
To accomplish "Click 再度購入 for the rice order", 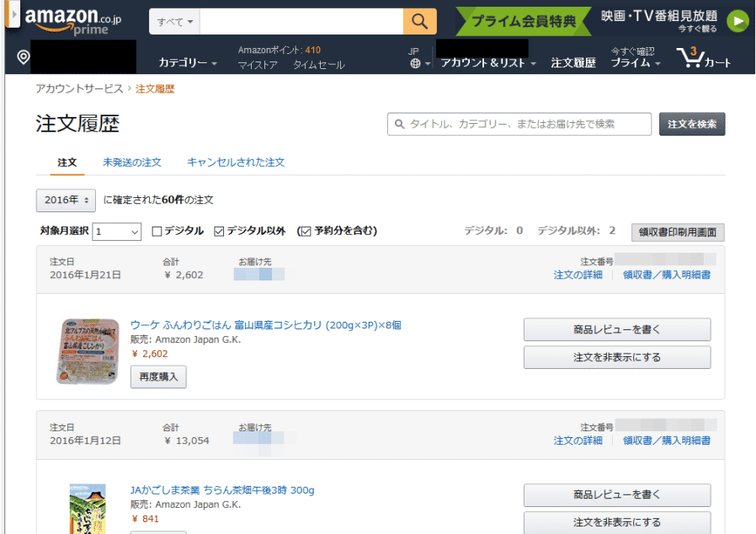I will coord(158,376).
